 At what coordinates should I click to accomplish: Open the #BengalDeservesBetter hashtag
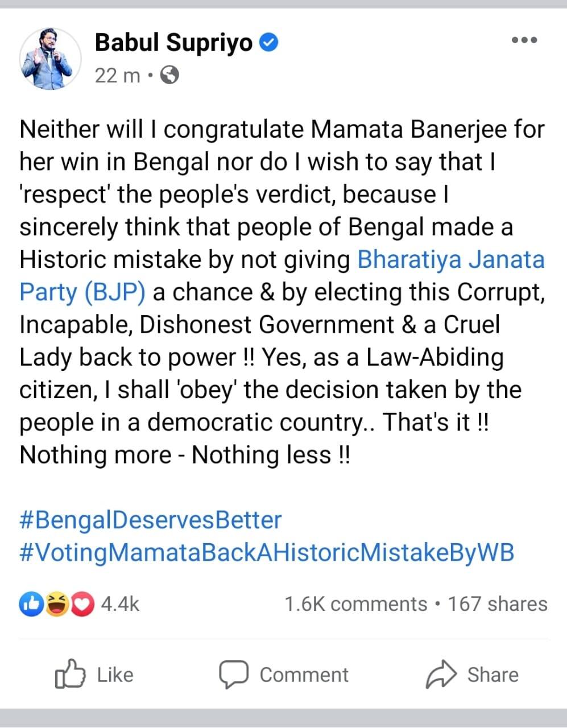[151, 520]
